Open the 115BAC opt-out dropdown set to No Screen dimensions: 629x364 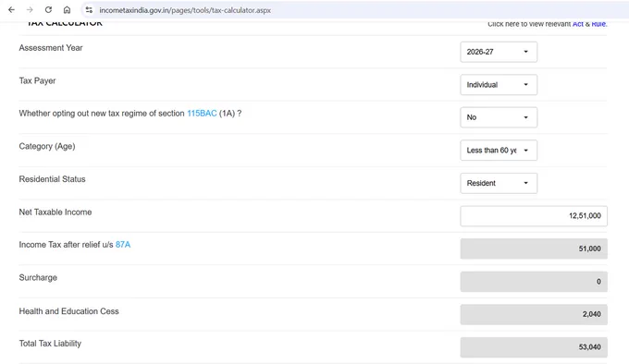[499, 117]
